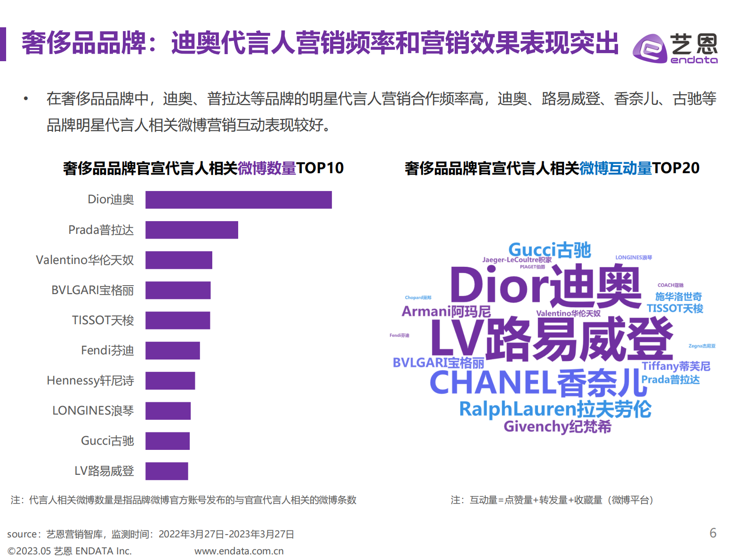The height and width of the screenshot is (560, 747).
Task: Select the Fendi芬迪 axis label
Action: point(107,350)
